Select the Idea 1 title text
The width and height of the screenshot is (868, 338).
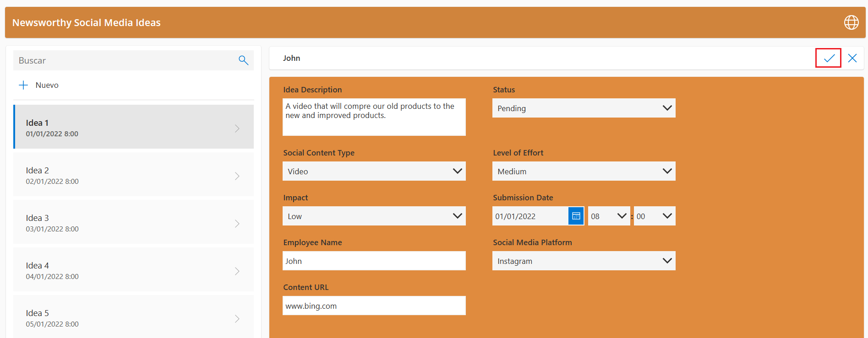pyautogui.click(x=37, y=123)
